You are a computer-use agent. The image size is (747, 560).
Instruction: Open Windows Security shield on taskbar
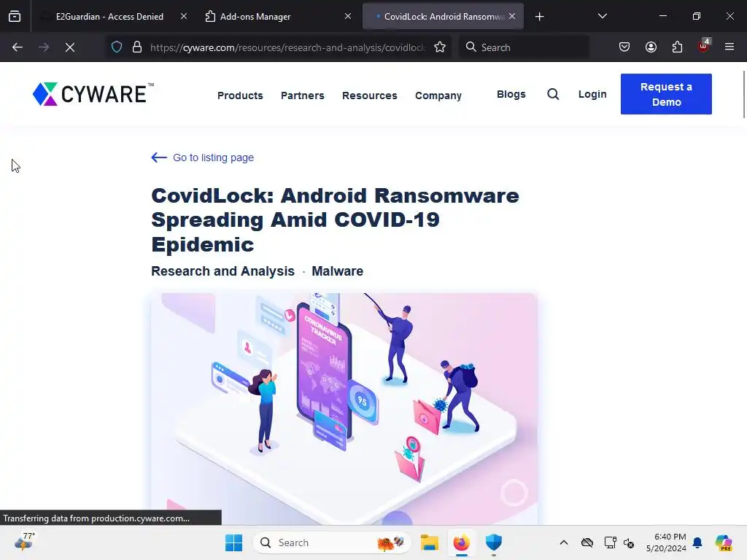point(494,542)
